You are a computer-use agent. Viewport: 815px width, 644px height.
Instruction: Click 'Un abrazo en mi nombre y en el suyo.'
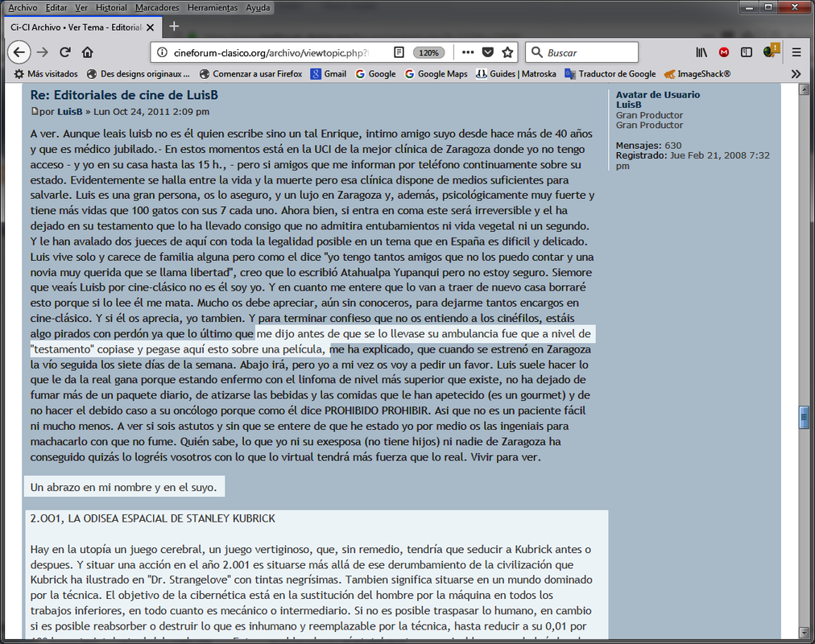pos(123,487)
